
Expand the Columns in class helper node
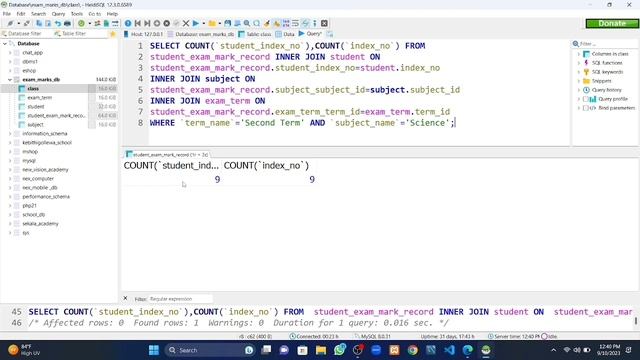pos(579,54)
